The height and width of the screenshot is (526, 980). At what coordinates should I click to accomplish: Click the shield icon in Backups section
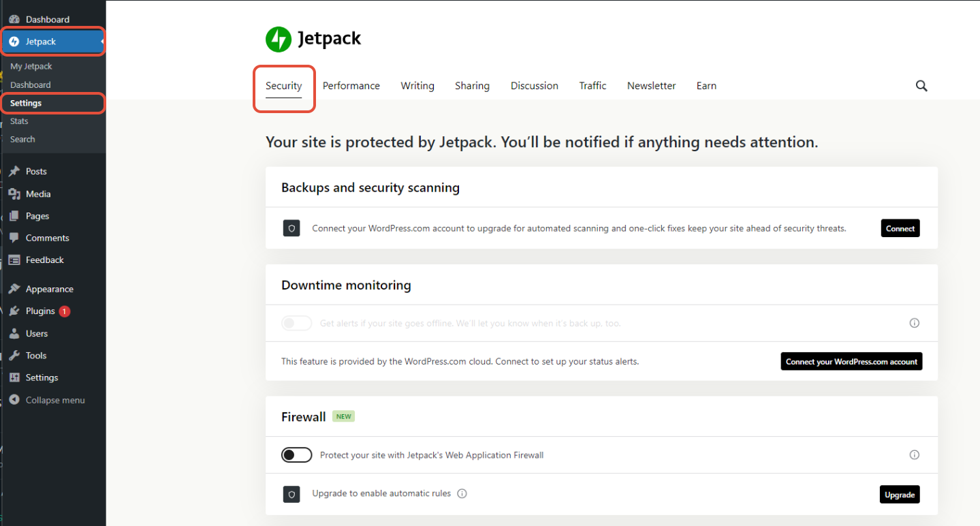pos(291,228)
